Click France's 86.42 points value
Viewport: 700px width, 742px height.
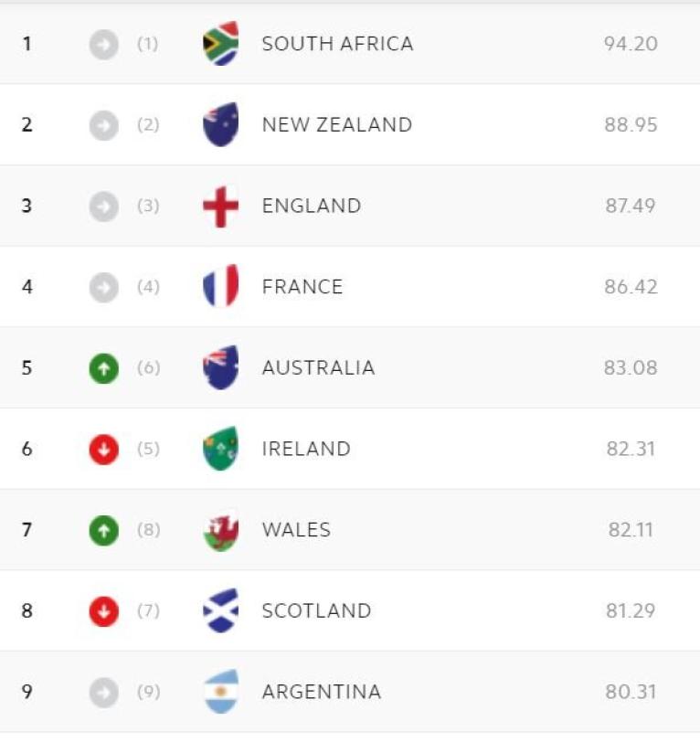pyautogui.click(x=631, y=287)
